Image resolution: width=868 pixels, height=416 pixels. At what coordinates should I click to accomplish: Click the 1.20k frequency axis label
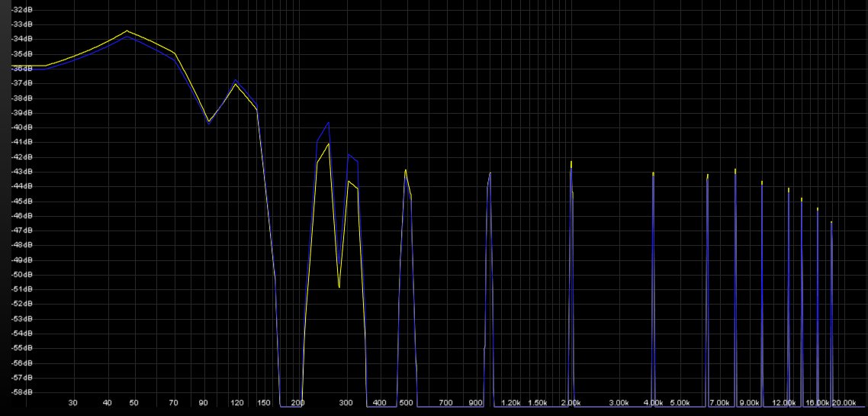510,402
